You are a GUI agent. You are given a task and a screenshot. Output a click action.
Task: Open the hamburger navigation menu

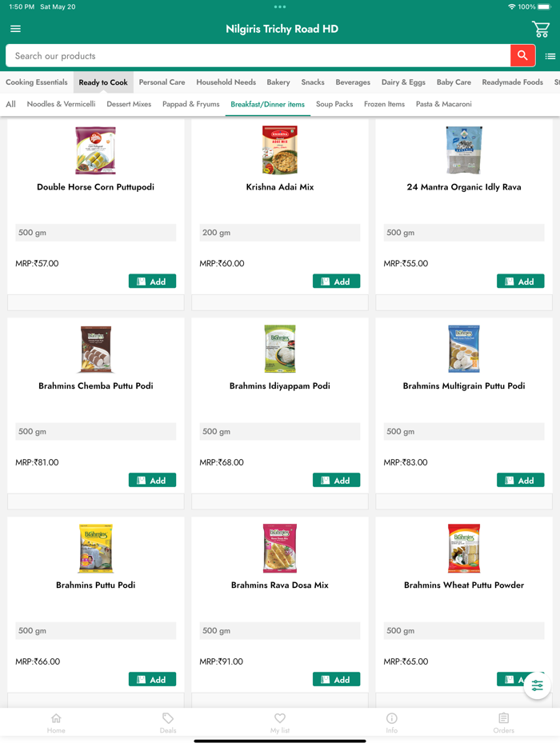(x=15, y=29)
